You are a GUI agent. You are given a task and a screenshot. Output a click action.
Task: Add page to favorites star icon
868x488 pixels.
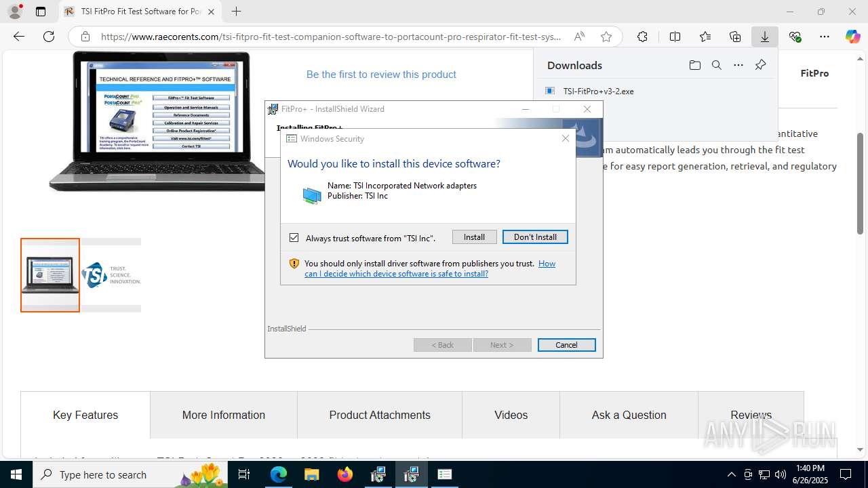coord(606,37)
